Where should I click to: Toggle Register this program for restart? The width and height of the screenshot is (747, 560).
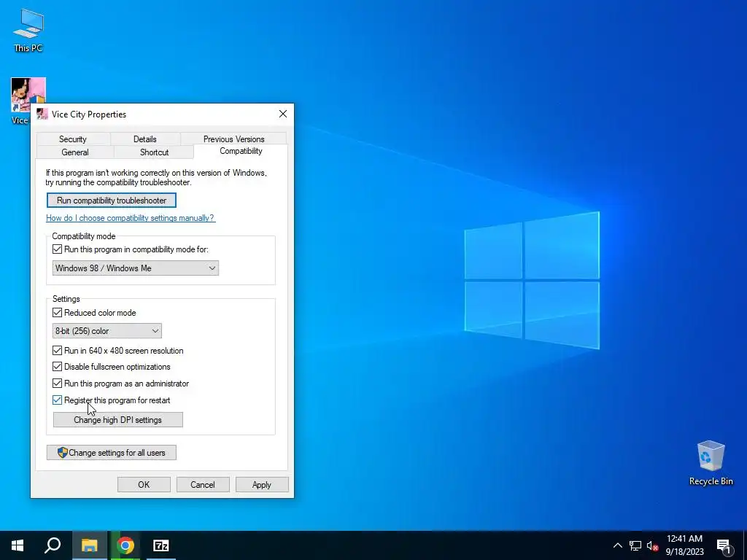[57, 400]
